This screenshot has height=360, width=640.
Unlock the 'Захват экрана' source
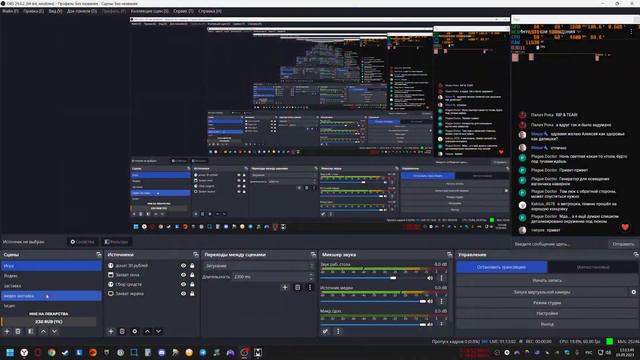pos(192,293)
